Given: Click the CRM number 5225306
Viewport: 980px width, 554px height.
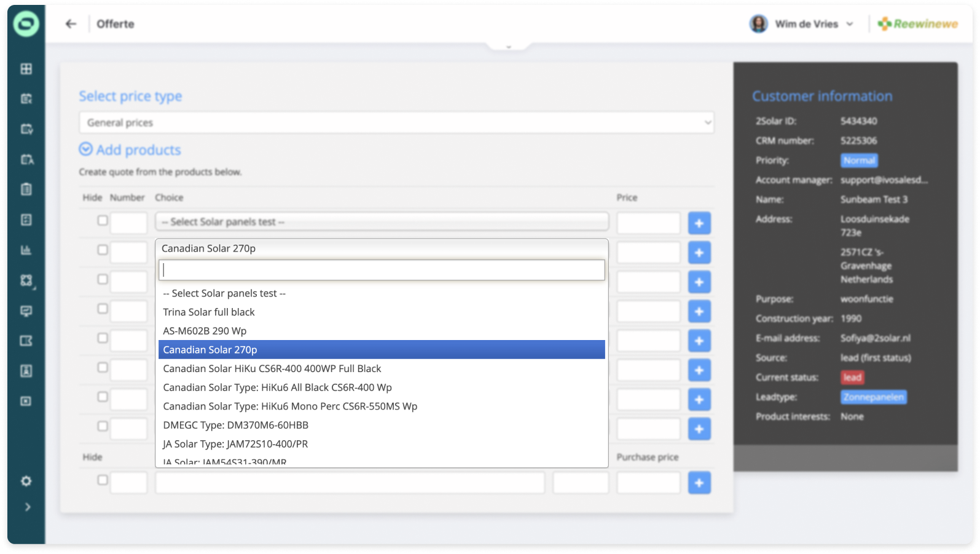Looking at the screenshot, I should 859,141.
